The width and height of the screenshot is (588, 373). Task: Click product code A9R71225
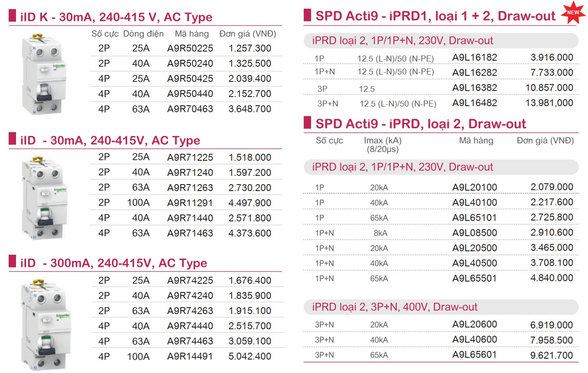190,158
